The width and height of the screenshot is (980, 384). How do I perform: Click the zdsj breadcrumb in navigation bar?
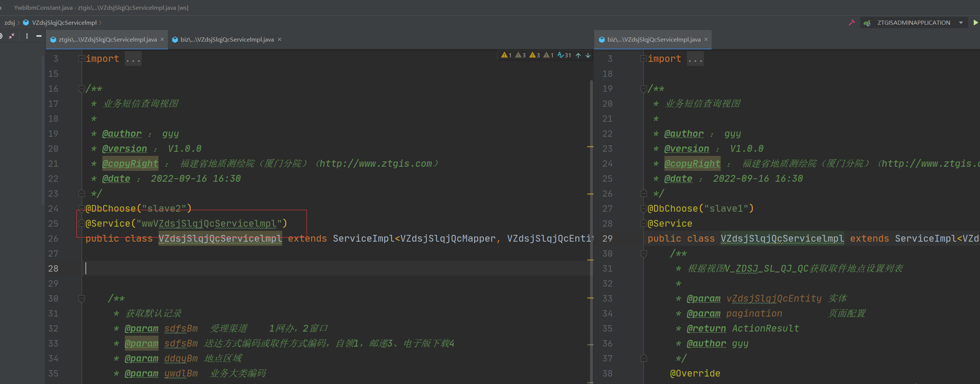pos(9,23)
